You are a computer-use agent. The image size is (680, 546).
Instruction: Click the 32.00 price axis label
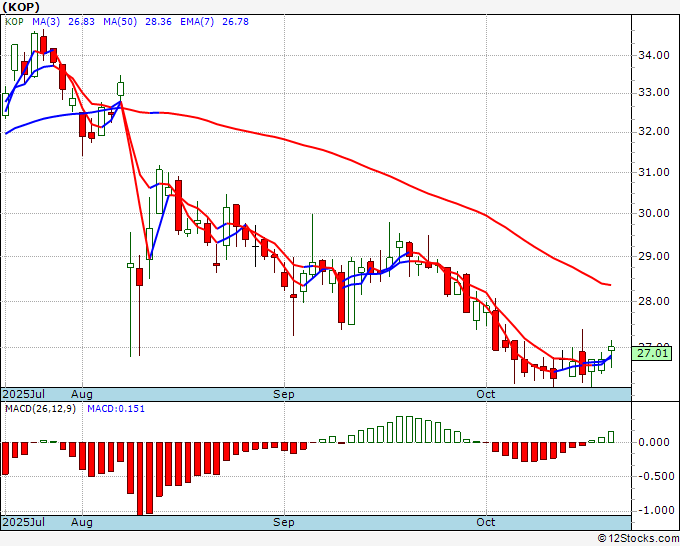[654, 131]
